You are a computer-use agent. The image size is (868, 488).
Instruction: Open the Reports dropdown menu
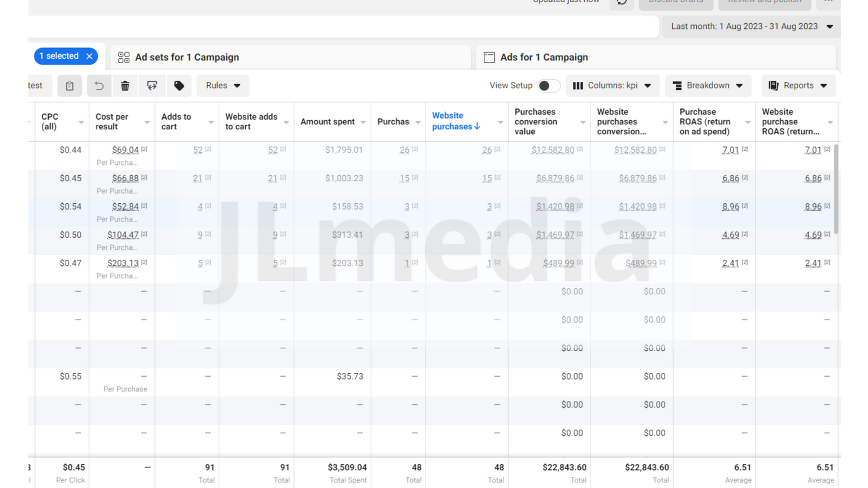coord(798,86)
